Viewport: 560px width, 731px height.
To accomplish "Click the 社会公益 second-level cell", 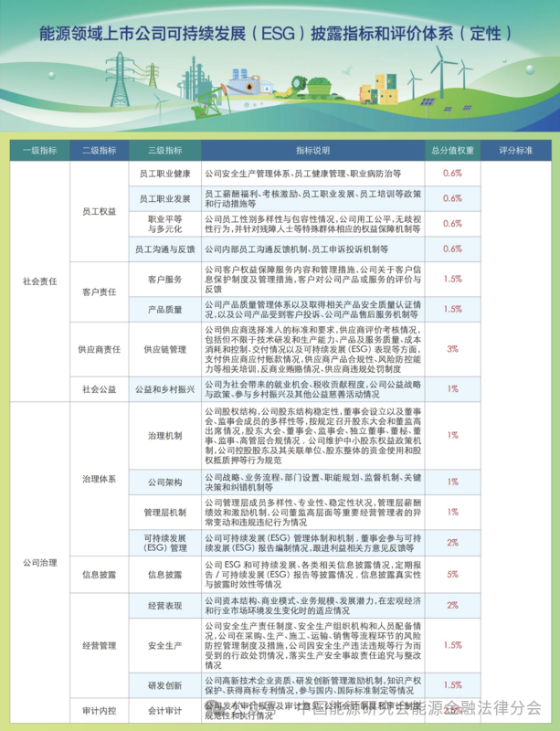I will (x=100, y=389).
